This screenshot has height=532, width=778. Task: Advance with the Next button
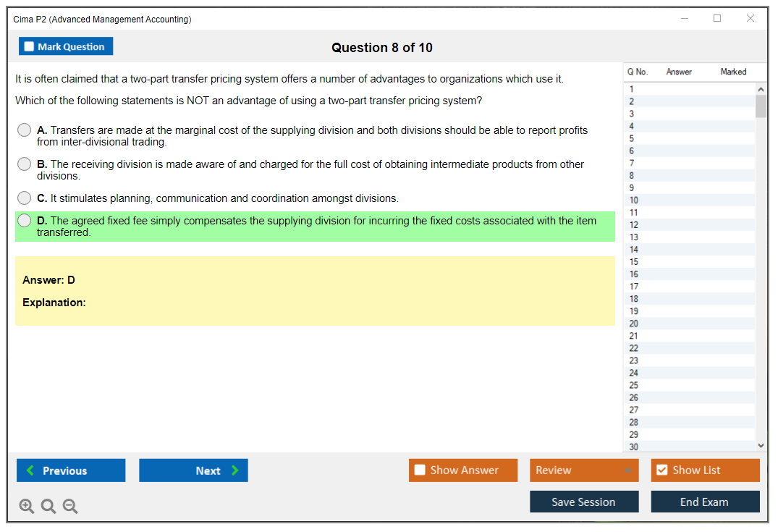[193, 470]
